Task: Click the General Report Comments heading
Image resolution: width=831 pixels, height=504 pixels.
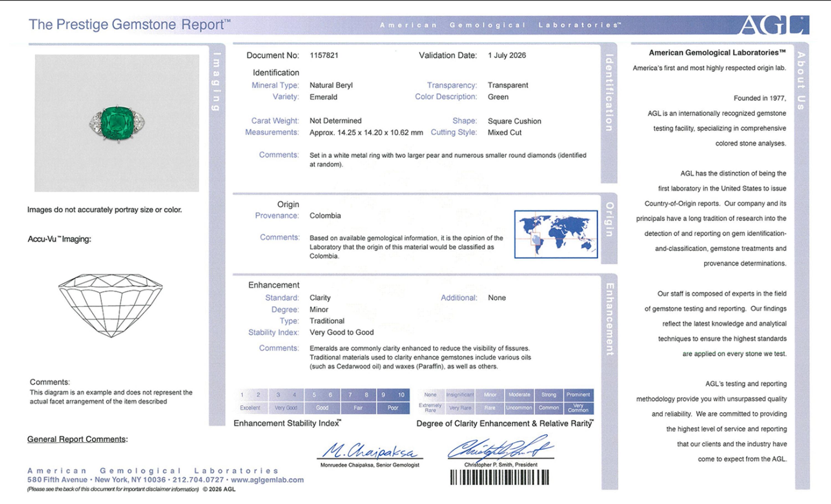Action: [77, 439]
